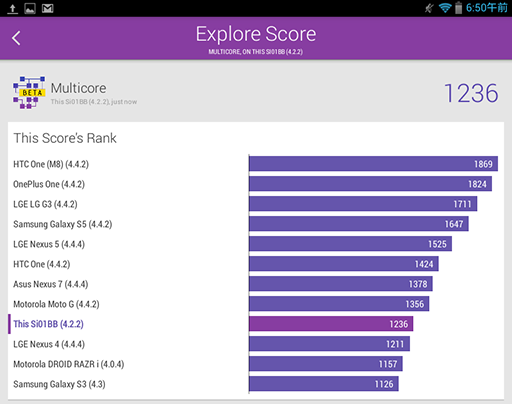Select the HTC One (M8) (4.4.2) row
Image resolution: width=512 pixels, height=404 pixels.
pos(256,164)
